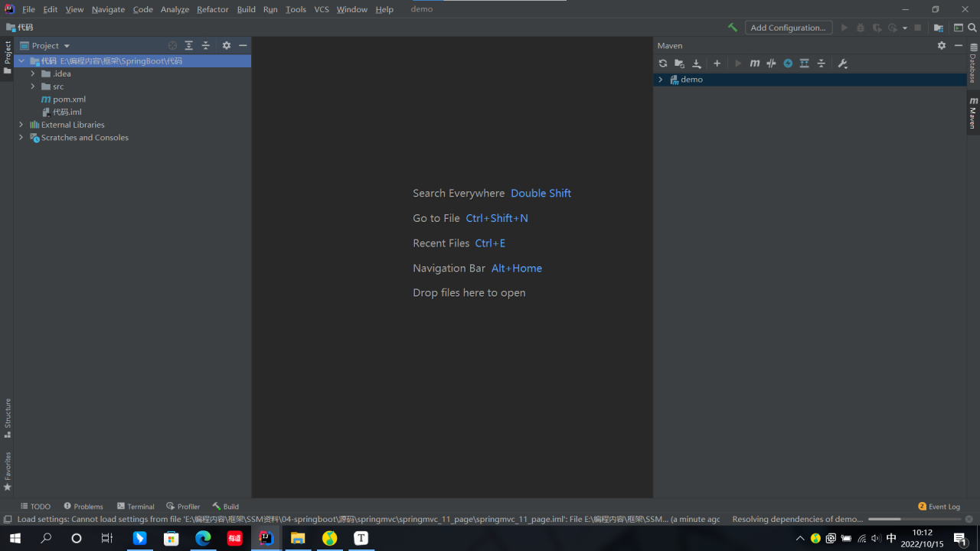Add Maven Projects plus icon
Screen dimensions: 980x551
click(x=717, y=64)
